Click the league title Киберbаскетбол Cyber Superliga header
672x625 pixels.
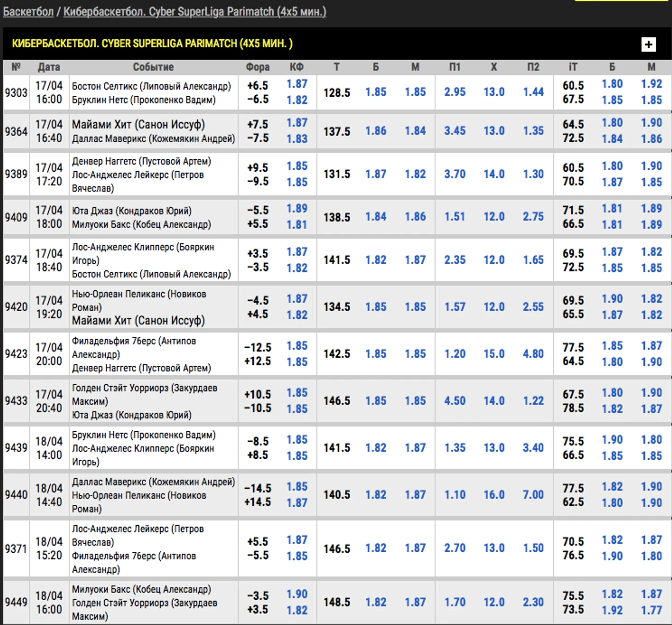pyautogui.click(x=152, y=44)
